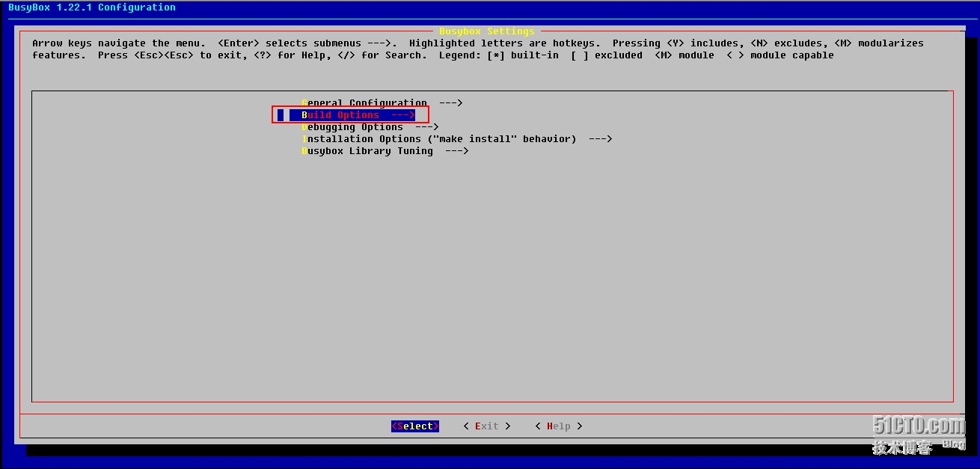Viewport: 980px width, 469px height.
Task: Open the Busybox Library Tuning submenu
Action: point(385,151)
